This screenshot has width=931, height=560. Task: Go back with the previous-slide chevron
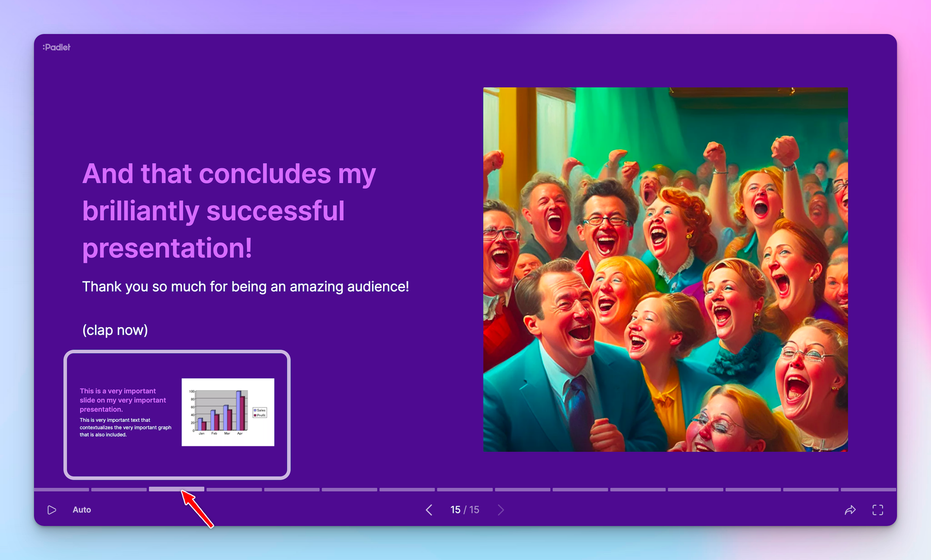429,510
